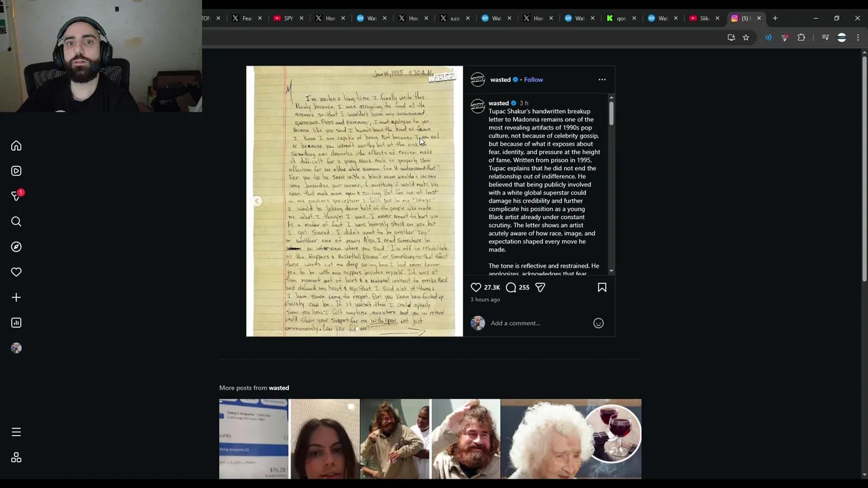Go to previous image using left arrow

point(257,201)
